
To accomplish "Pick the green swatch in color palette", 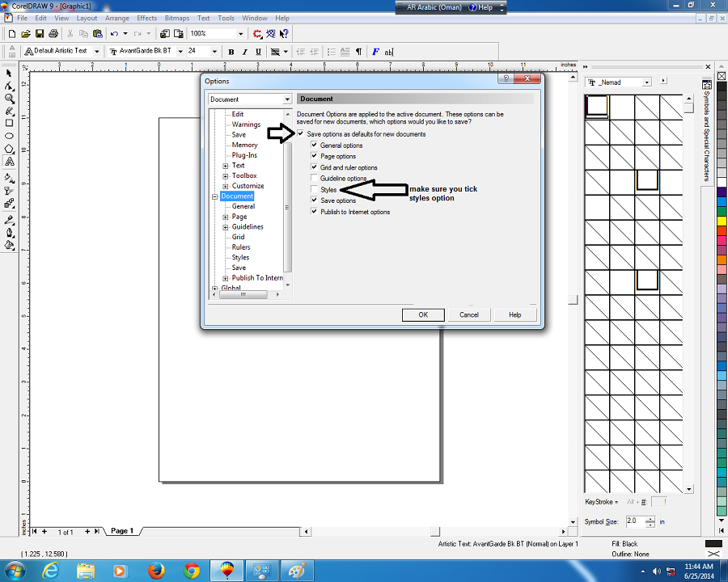I will 722,211.
